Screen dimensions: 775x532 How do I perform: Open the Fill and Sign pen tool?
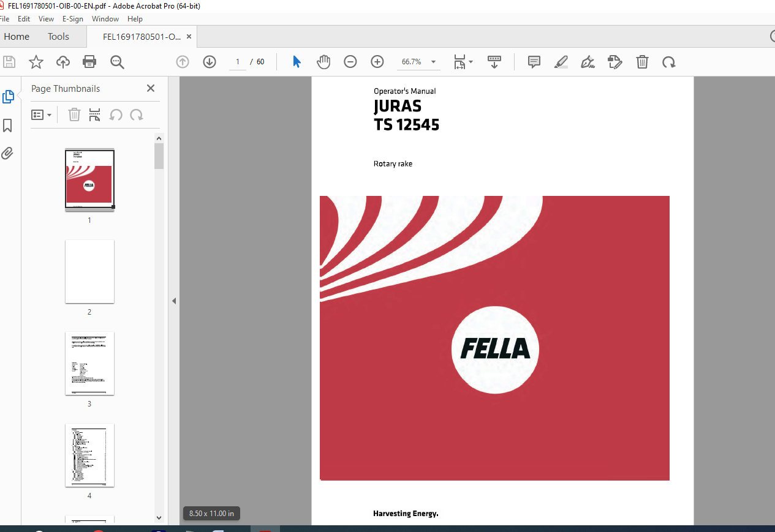[x=588, y=62]
